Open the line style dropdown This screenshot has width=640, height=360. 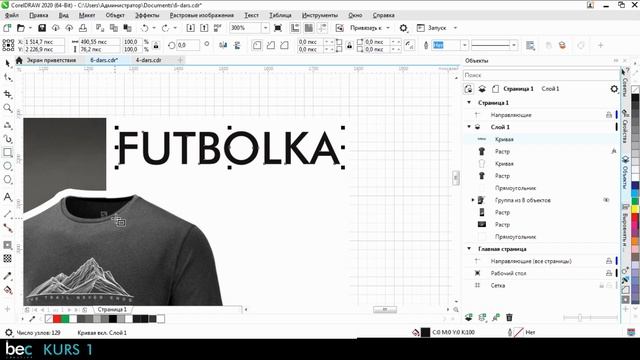(514, 45)
